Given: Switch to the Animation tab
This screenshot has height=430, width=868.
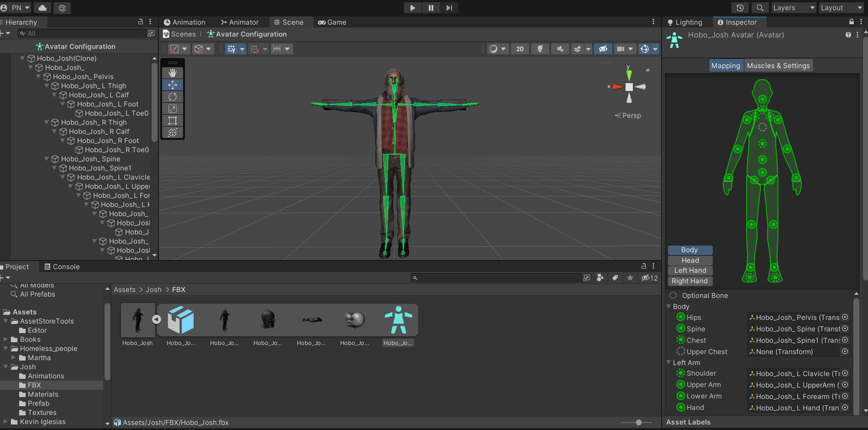Looking at the screenshot, I should tap(184, 22).
